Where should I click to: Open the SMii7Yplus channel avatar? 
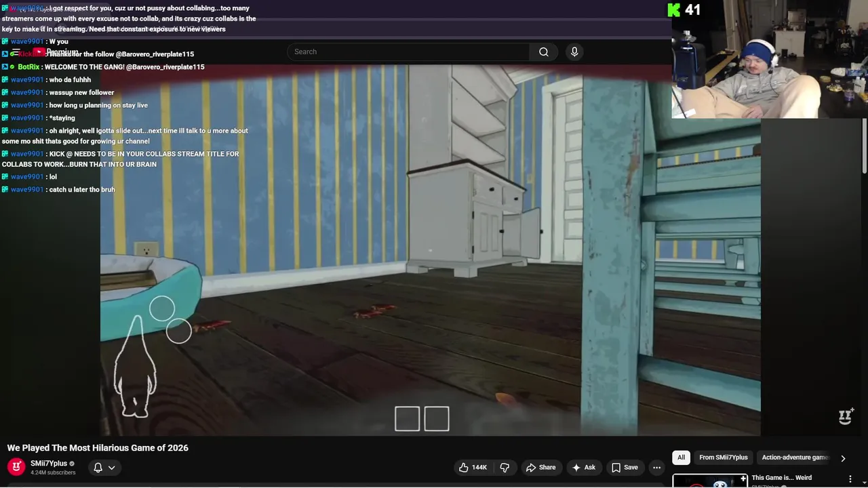(16, 467)
